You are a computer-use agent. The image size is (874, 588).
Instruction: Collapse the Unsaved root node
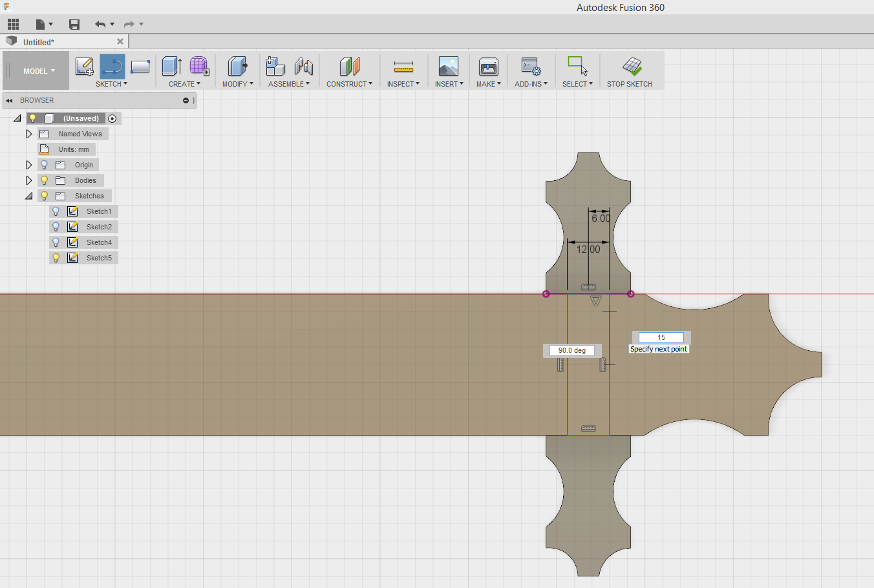coord(17,118)
